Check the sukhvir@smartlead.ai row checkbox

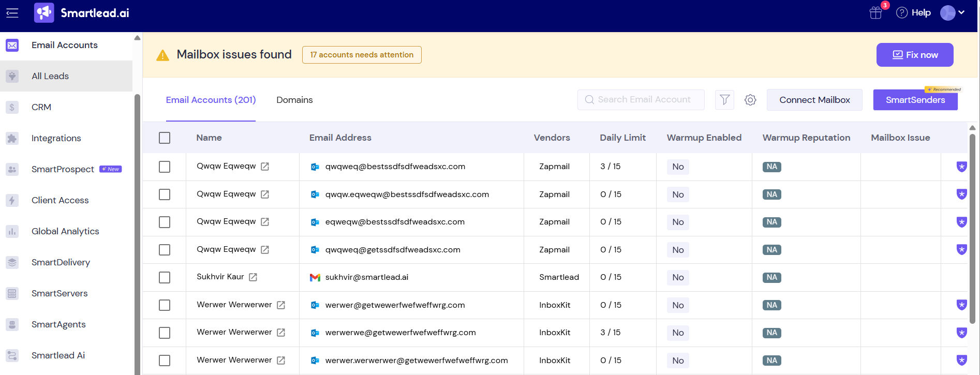point(165,277)
